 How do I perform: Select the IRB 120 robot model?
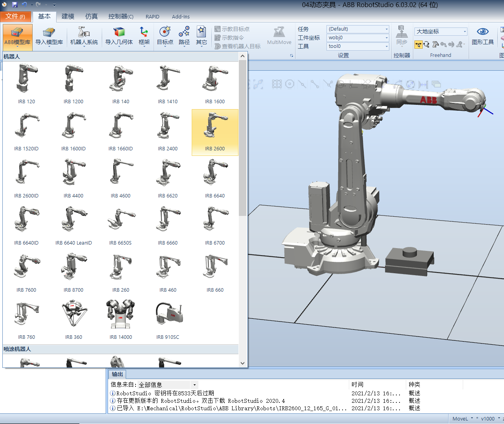coord(26,85)
